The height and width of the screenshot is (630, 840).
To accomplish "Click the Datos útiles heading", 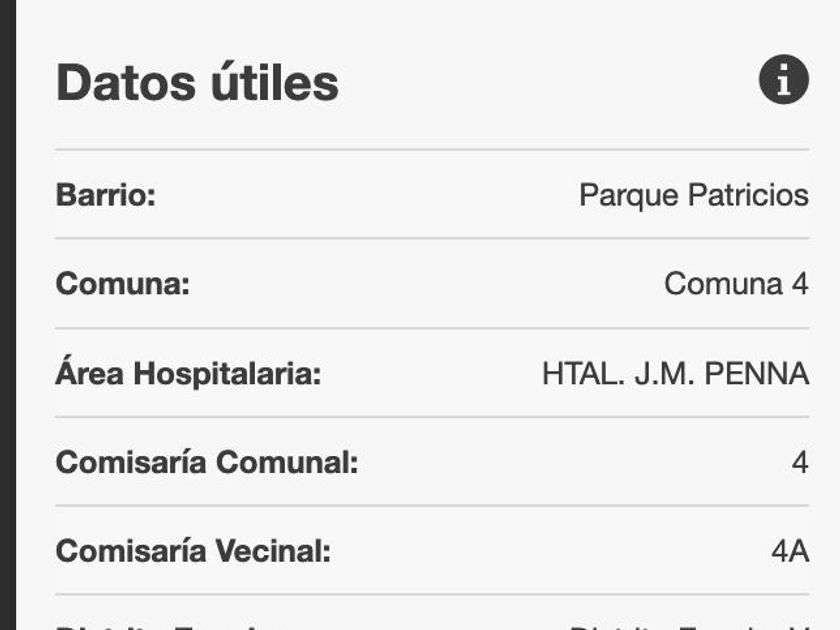I will pos(197,82).
